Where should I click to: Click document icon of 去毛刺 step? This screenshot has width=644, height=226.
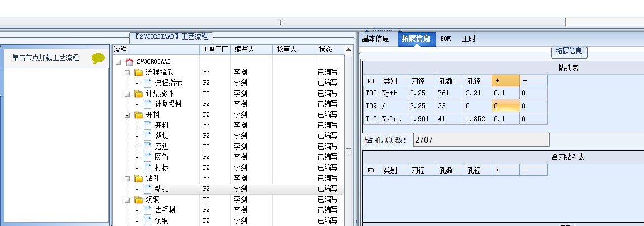tap(147, 210)
